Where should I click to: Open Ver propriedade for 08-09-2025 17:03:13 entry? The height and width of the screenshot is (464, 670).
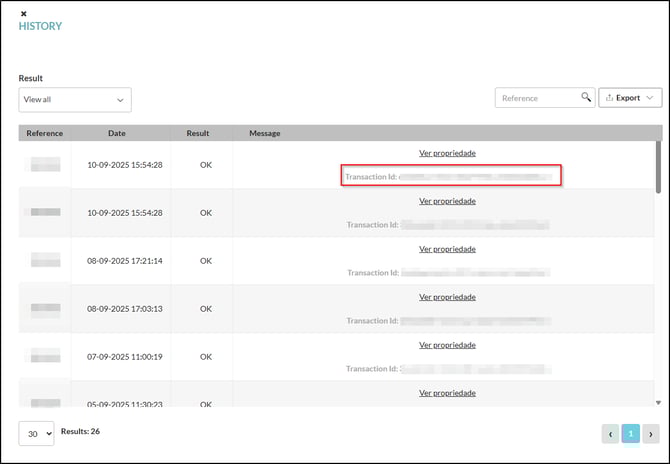tap(447, 297)
